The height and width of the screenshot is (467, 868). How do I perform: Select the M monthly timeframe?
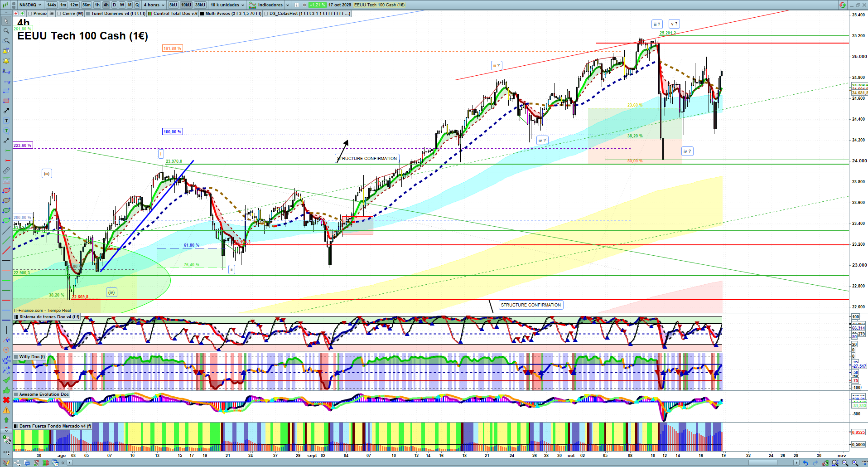(x=130, y=5)
